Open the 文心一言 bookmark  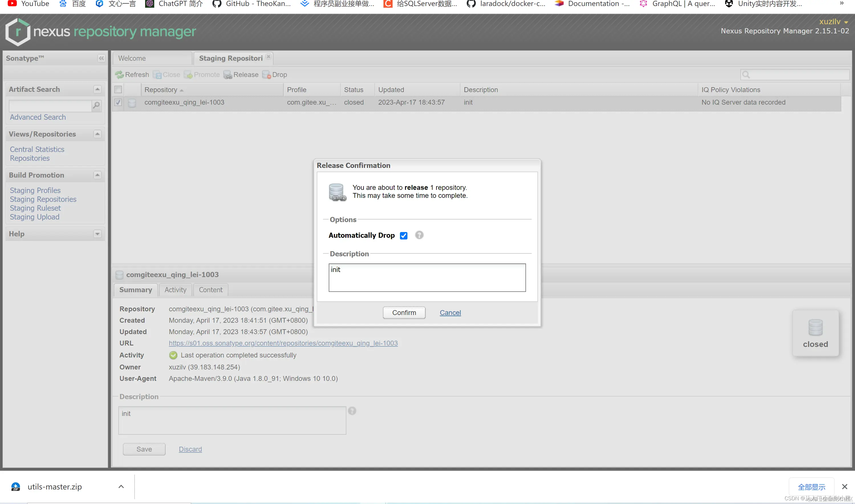(x=116, y=4)
